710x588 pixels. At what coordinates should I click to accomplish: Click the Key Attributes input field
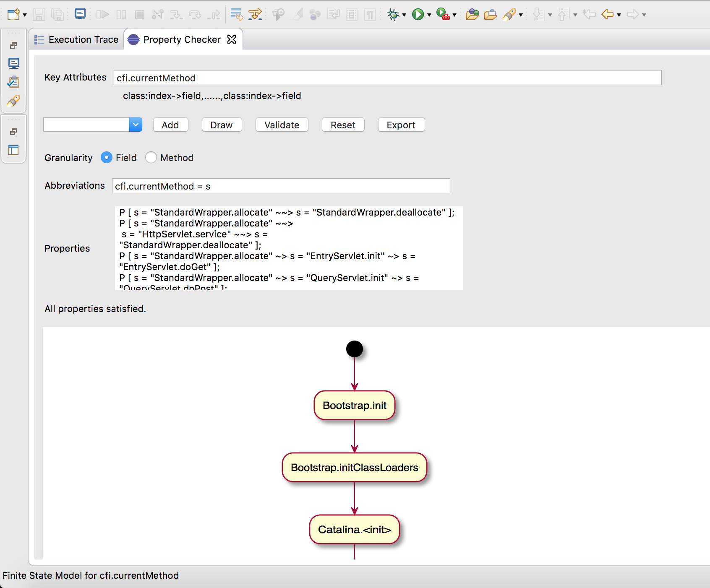click(387, 78)
